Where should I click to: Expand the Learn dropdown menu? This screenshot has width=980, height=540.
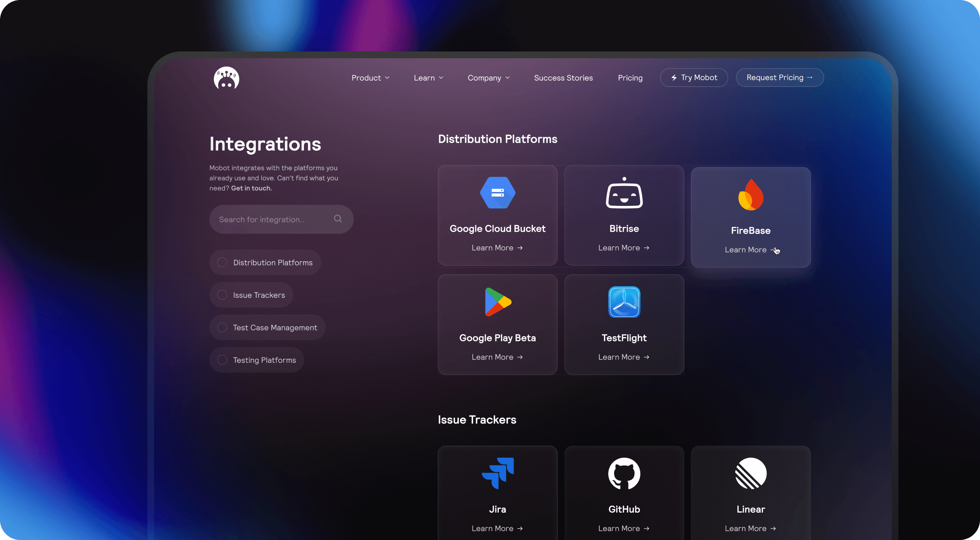428,78
